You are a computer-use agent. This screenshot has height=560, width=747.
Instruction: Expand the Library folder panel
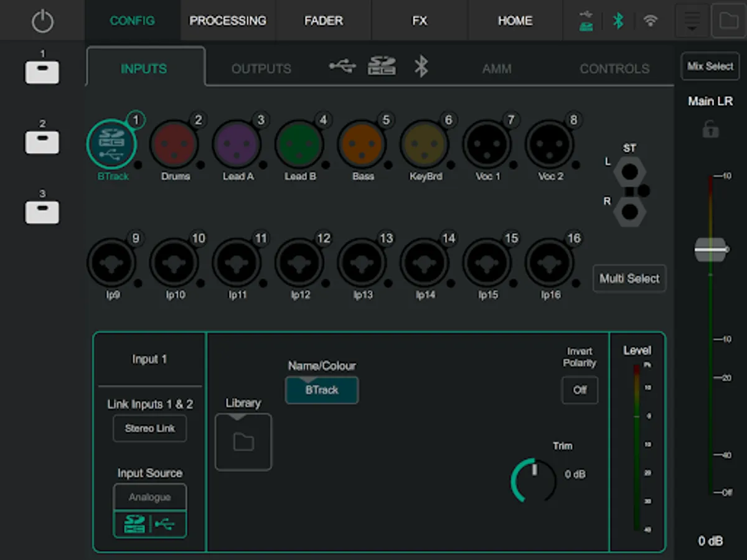point(243,442)
